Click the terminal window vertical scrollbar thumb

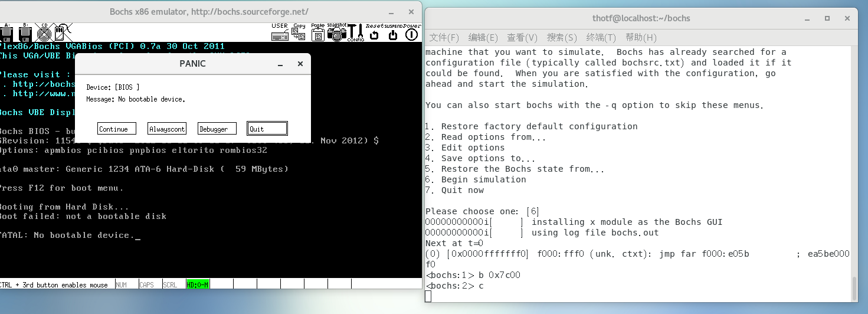coord(854,288)
